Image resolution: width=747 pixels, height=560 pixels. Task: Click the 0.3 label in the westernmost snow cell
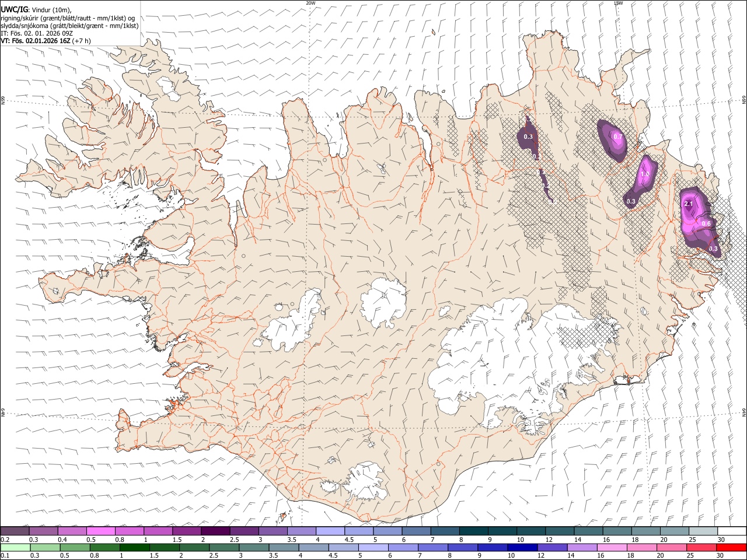[528, 136]
